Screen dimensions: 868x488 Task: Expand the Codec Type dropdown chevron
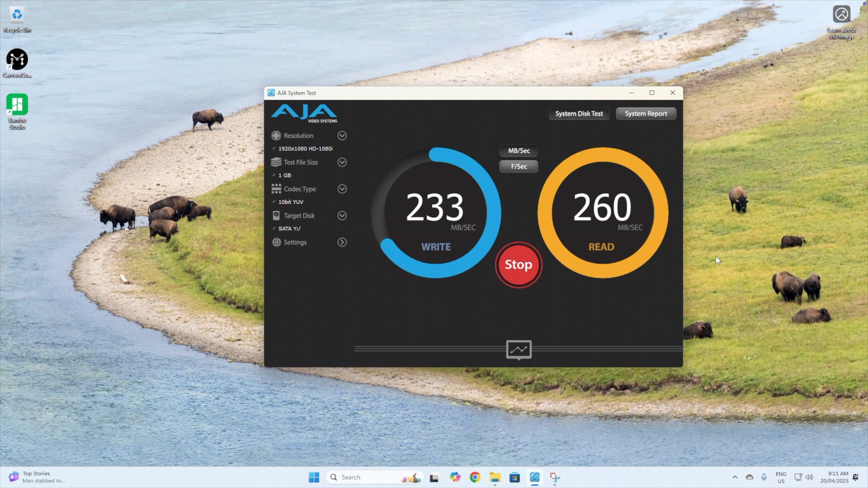point(342,189)
